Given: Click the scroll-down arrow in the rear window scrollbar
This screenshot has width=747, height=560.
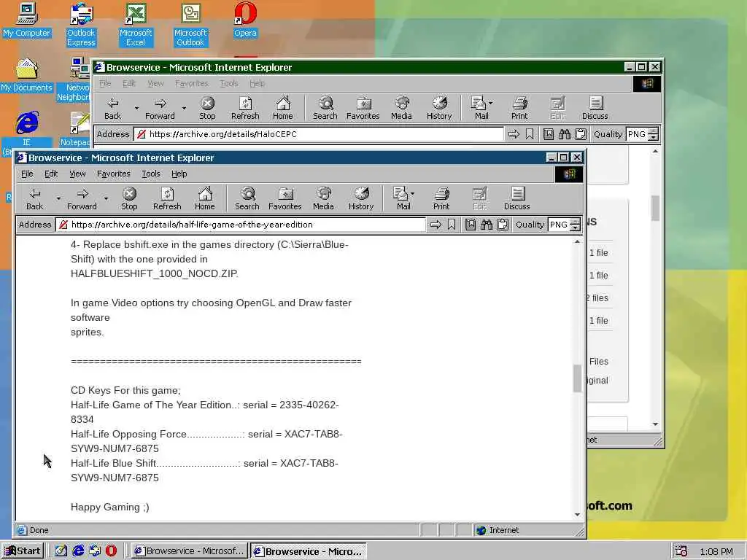Looking at the screenshot, I should [656, 424].
